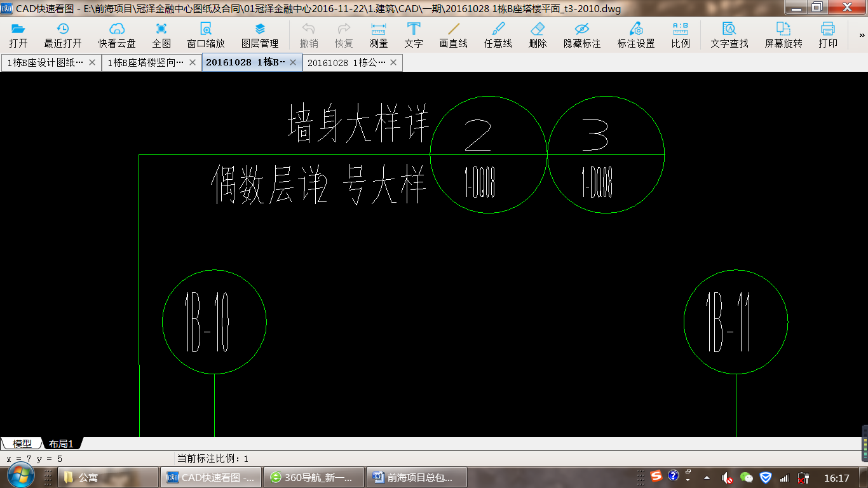Screen dimensions: 868x488
Task: Close the active 20161028 1栋B tab
Action: coord(293,62)
